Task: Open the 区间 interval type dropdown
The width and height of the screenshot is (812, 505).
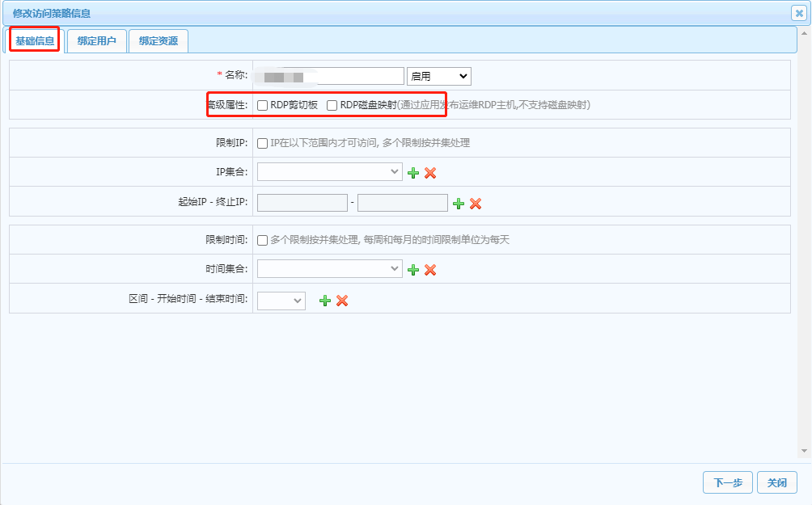Action: point(281,301)
